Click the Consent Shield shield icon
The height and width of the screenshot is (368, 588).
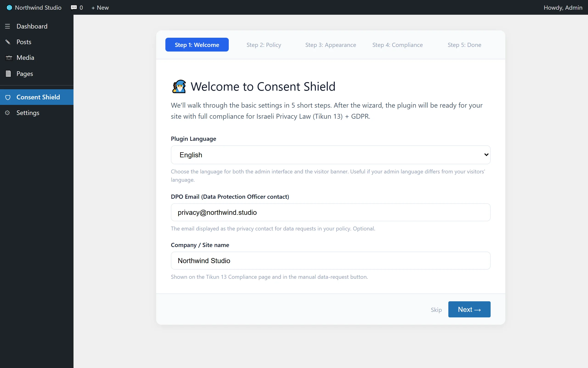tap(8, 97)
